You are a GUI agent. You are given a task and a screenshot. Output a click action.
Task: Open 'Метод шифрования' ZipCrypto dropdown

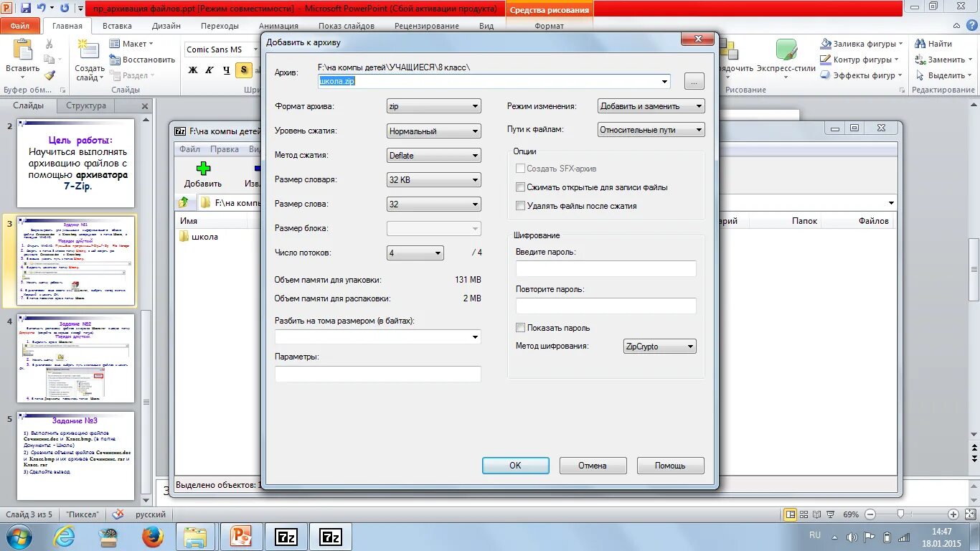pos(660,347)
